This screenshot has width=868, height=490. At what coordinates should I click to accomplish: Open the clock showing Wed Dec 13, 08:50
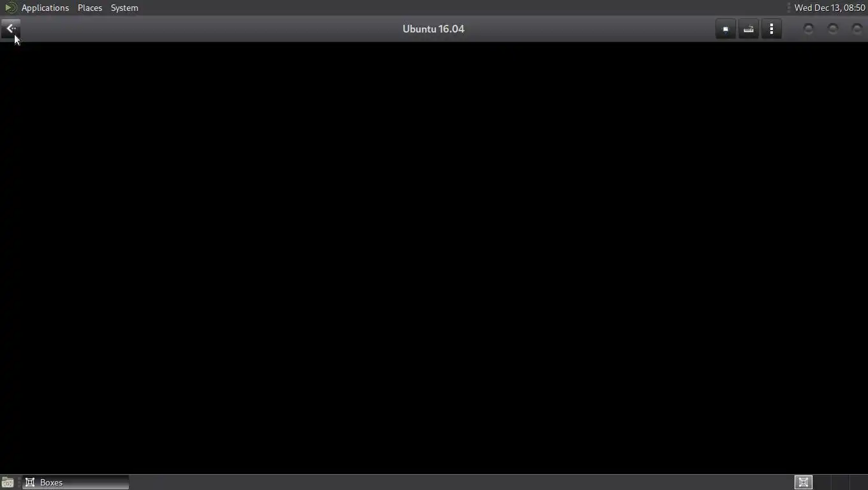tap(830, 8)
